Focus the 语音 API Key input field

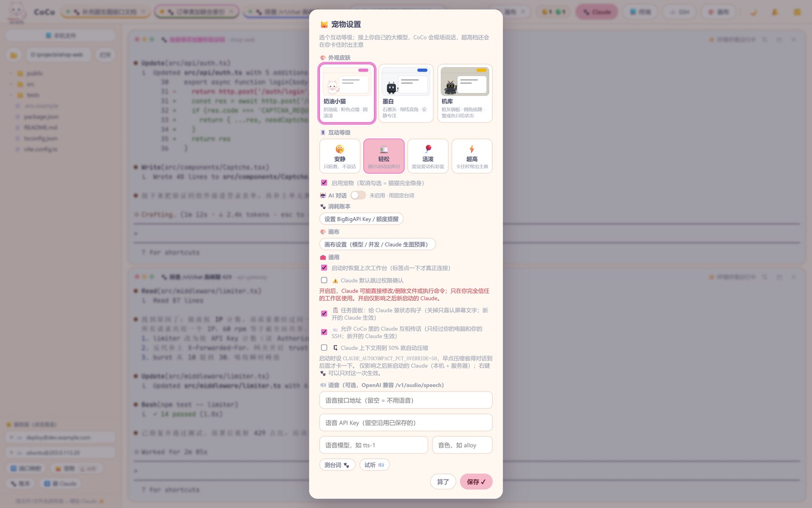tap(406, 423)
